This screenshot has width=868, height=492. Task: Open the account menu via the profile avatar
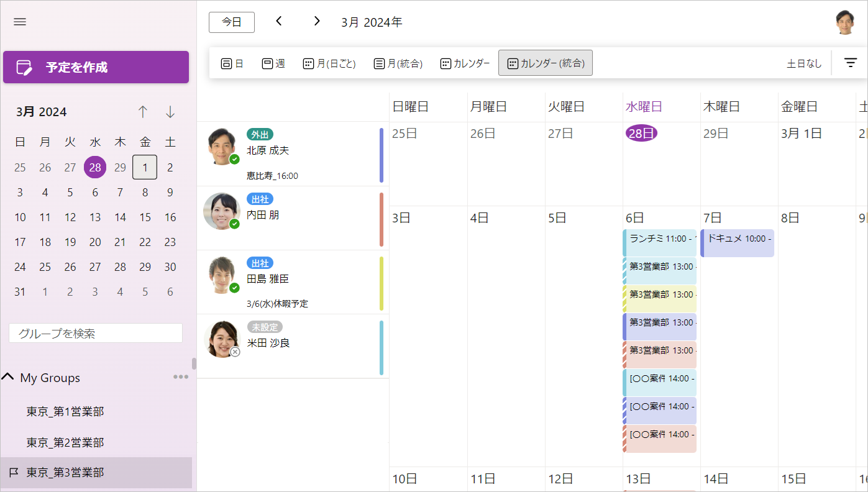tap(846, 20)
